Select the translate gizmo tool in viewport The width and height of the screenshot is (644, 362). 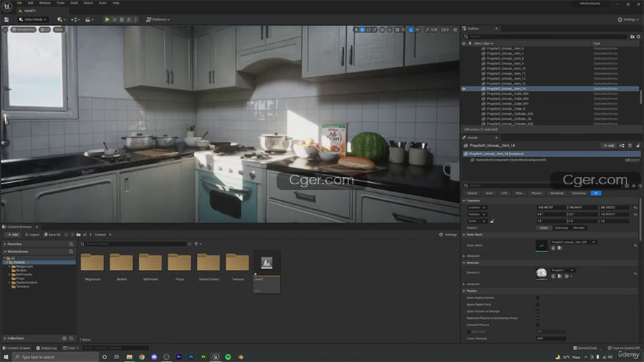click(x=362, y=29)
